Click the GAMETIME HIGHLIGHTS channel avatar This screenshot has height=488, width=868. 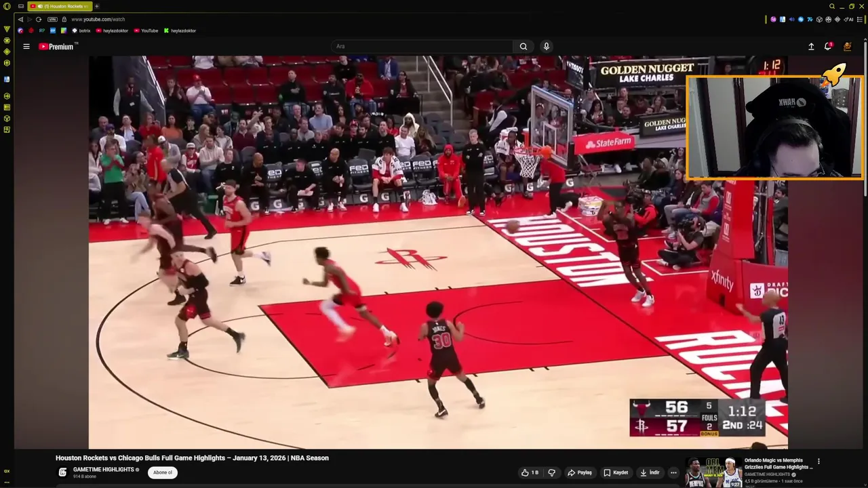pyautogui.click(x=62, y=472)
